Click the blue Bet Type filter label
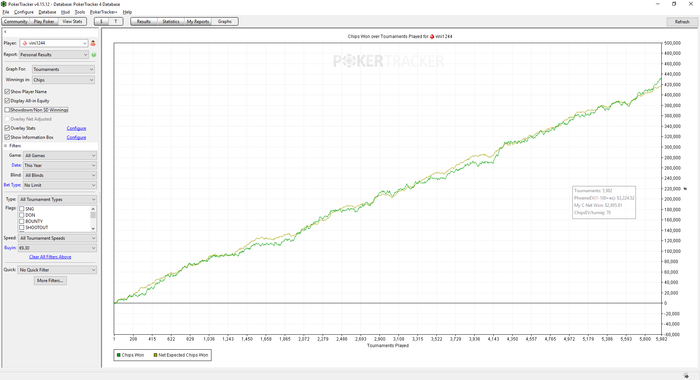The image size is (700, 380). [12, 185]
